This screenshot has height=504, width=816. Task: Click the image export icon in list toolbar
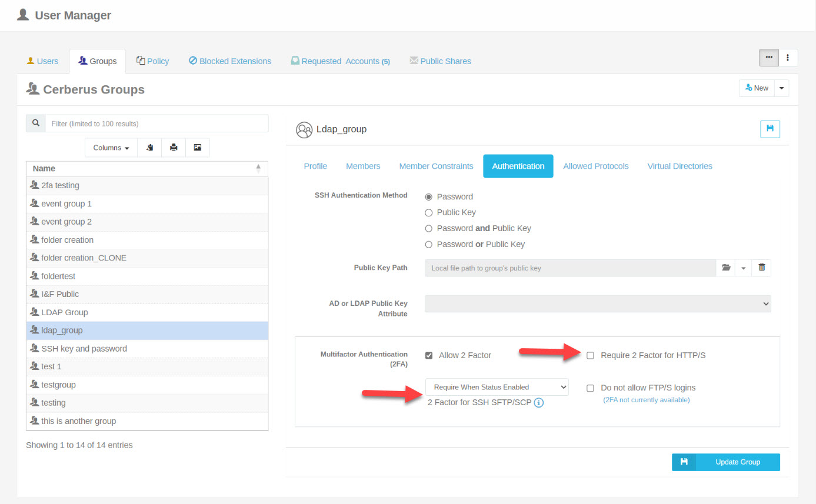[x=198, y=148]
